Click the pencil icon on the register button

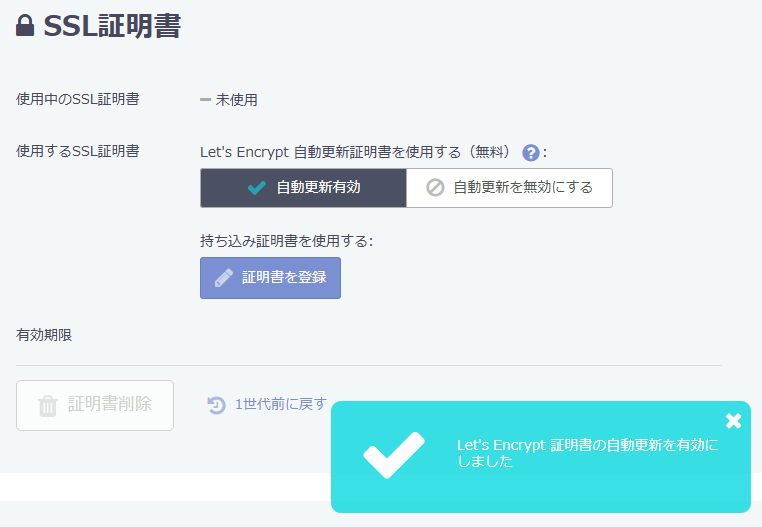tap(224, 278)
